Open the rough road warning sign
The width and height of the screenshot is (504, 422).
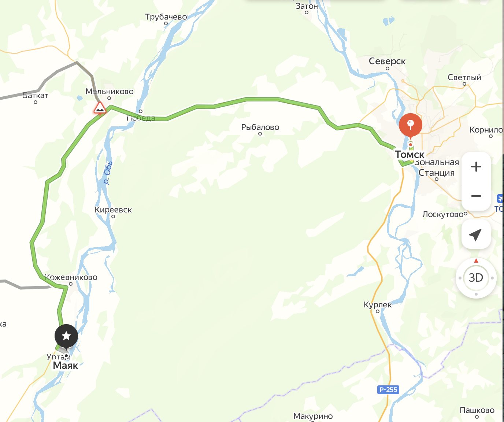[100, 108]
